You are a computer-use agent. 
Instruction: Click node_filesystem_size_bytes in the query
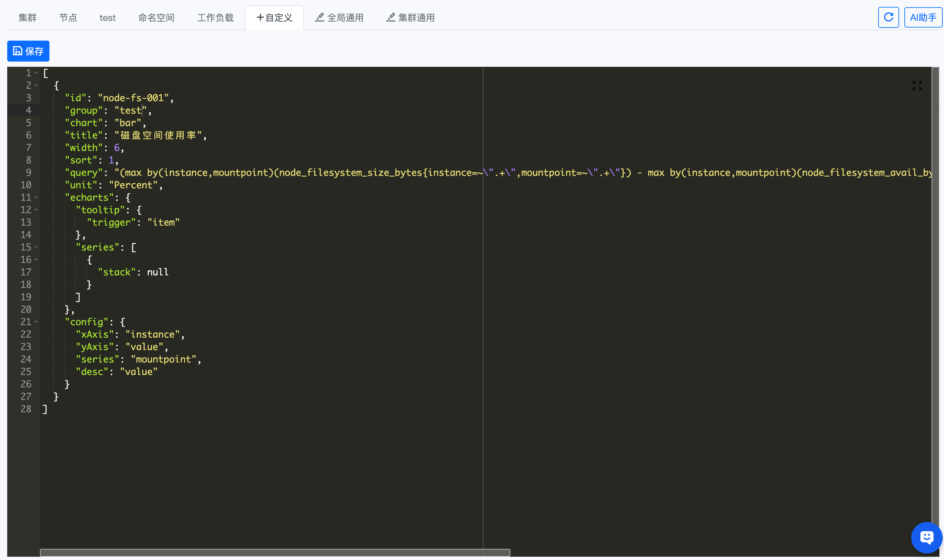(x=351, y=173)
